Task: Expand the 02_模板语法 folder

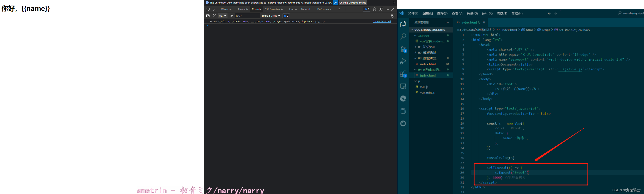Action: [x=431, y=53]
